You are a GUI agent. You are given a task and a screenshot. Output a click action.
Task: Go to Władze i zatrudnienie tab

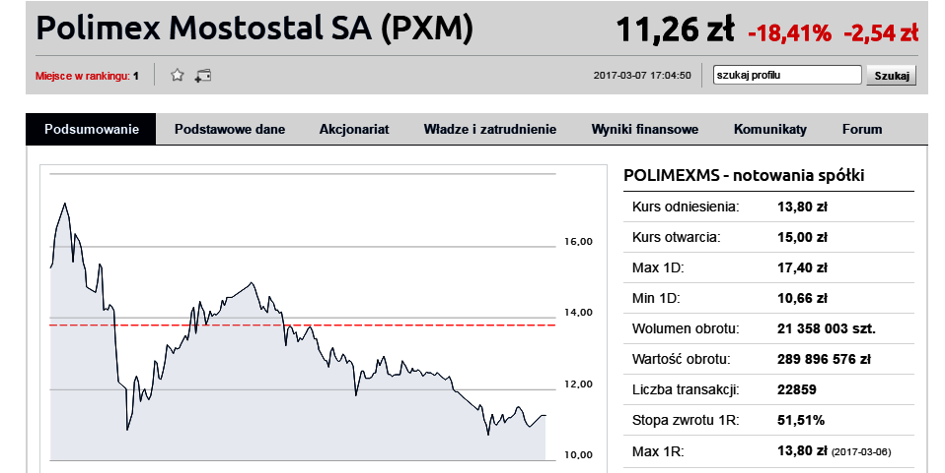(x=489, y=129)
